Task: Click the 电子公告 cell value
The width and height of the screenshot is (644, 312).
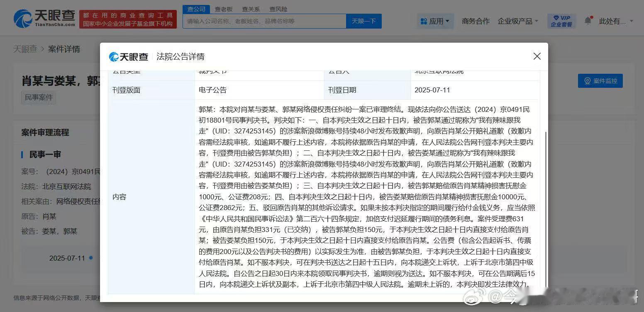Action: coord(212,90)
